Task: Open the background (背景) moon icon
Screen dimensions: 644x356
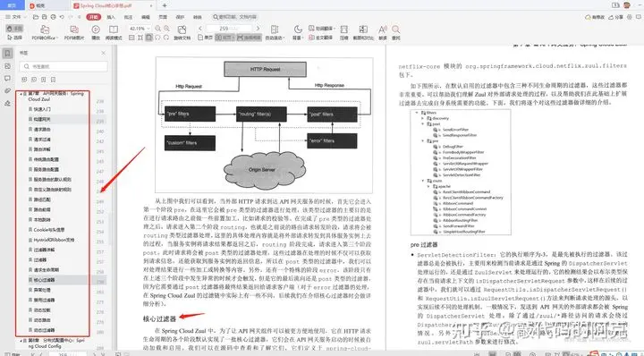Action: 297,32
